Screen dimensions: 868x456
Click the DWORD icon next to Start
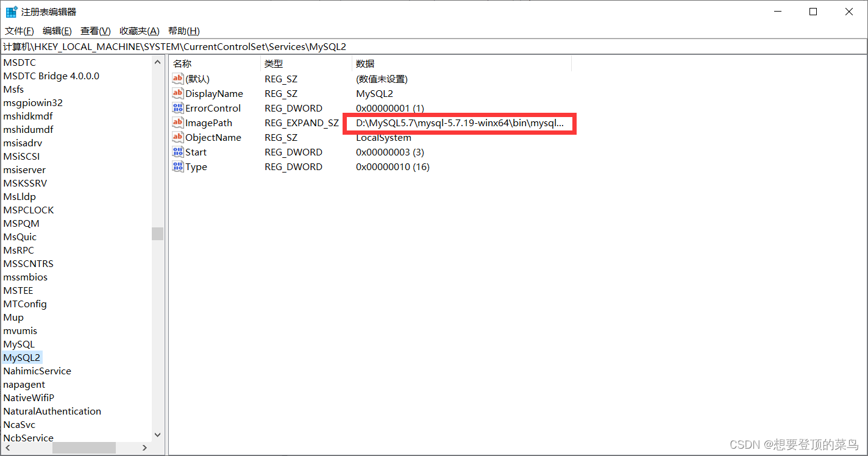[178, 152]
